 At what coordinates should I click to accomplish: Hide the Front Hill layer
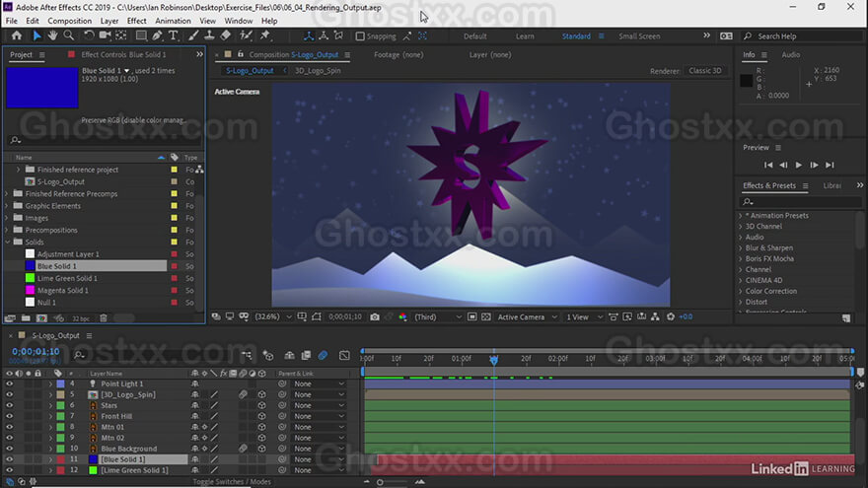[9, 416]
